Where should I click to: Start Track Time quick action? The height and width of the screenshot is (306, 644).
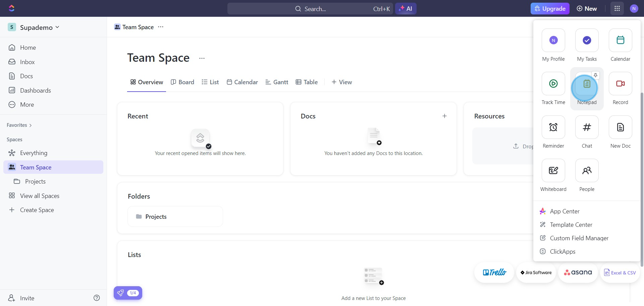point(553,89)
